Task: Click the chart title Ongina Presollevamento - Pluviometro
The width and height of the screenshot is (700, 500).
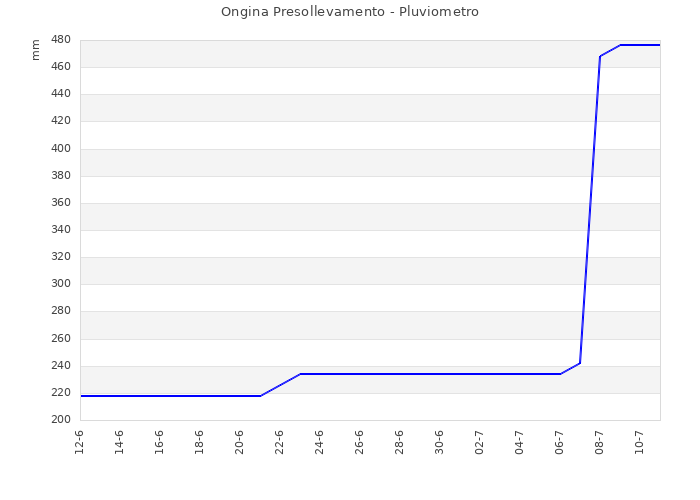Action: [350, 12]
